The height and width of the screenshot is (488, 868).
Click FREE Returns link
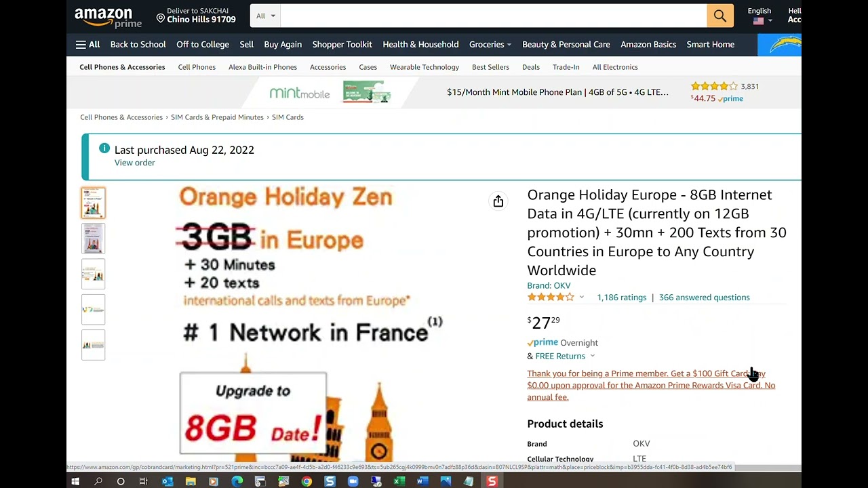pyautogui.click(x=560, y=356)
